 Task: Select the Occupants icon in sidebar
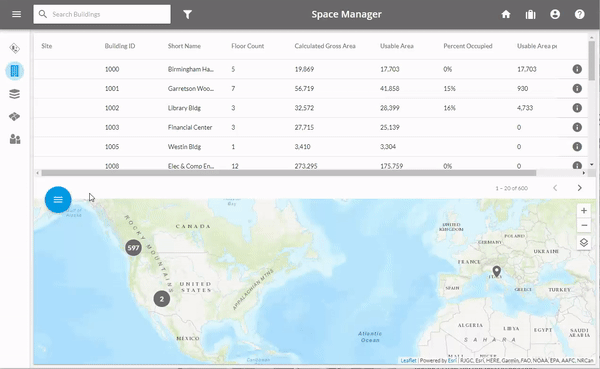point(15,139)
